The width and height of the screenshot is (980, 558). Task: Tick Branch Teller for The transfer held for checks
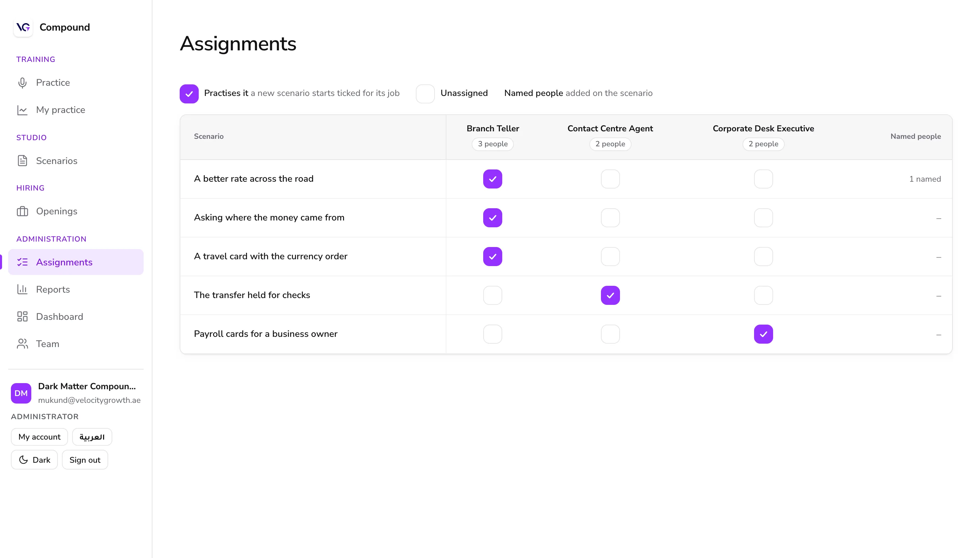click(492, 295)
